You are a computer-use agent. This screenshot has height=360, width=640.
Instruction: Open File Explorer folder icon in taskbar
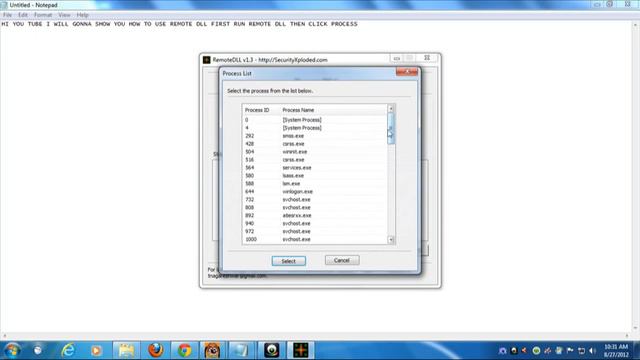(126, 350)
